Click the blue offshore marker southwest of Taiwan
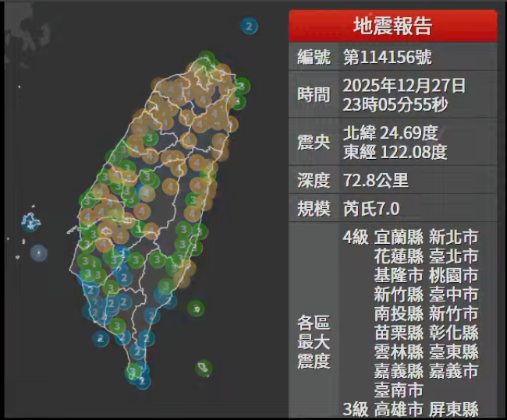Image resolution: width=507 pixels, height=420 pixels. coord(101,339)
